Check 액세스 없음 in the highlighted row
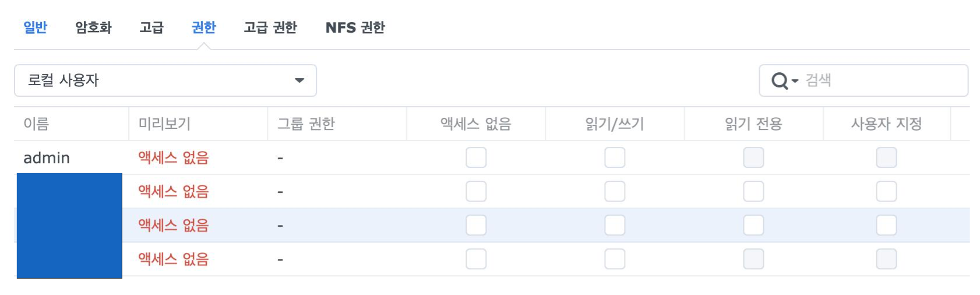 (476, 226)
